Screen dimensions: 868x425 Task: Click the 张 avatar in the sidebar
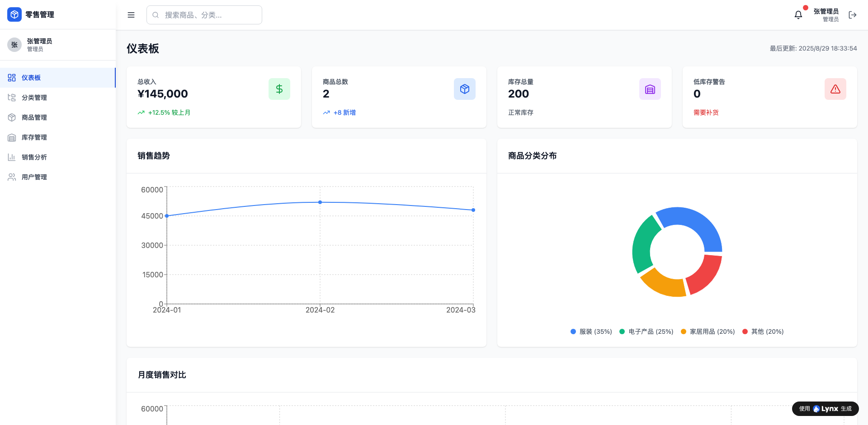14,45
